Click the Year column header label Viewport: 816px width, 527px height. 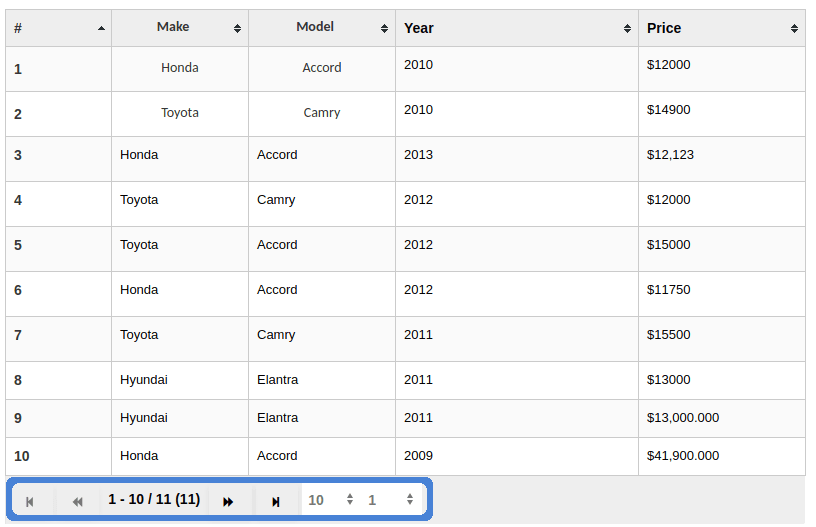point(419,28)
